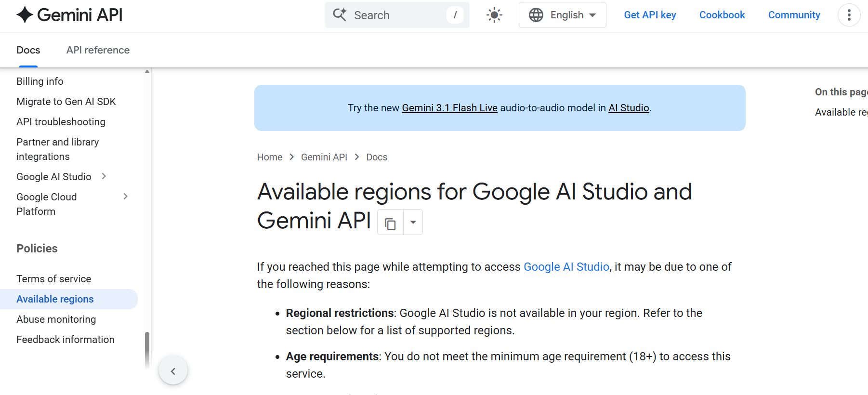
Task: Click the Gemini 3.1 Flash Live banner link
Action: 450,108
